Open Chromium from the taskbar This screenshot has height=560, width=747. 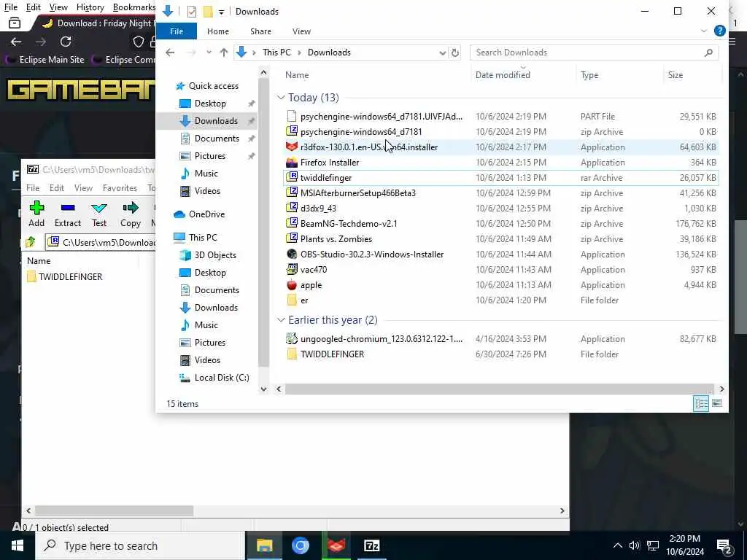[300, 545]
